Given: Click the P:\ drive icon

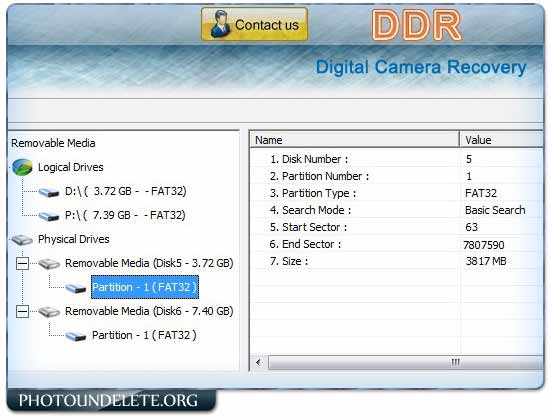Looking at the screenshot, I should point(49,216).
